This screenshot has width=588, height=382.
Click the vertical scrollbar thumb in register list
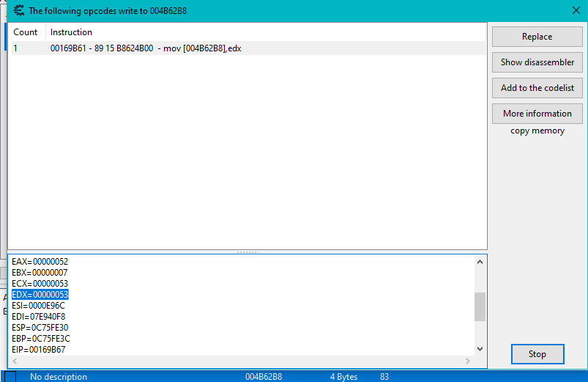(x=480, y=307)
